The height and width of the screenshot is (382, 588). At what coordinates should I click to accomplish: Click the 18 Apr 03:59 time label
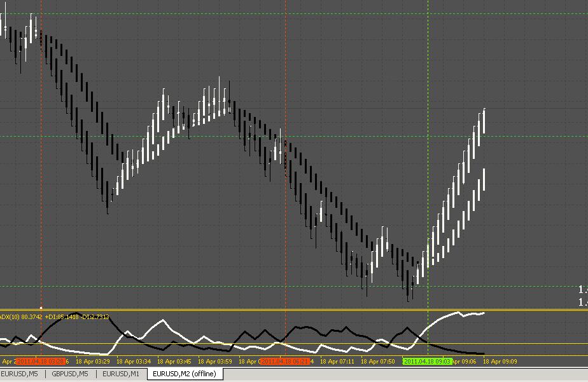point(215,362)
